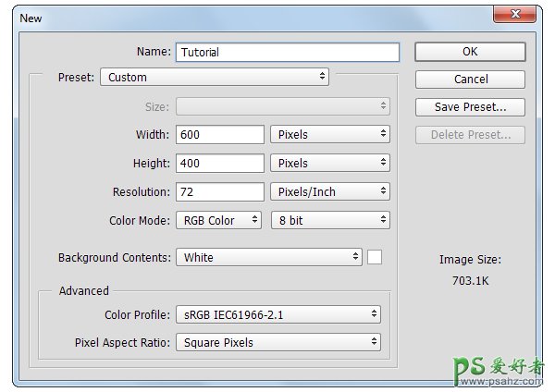
Task: Open the Width units dropdown
Action: 330,135
